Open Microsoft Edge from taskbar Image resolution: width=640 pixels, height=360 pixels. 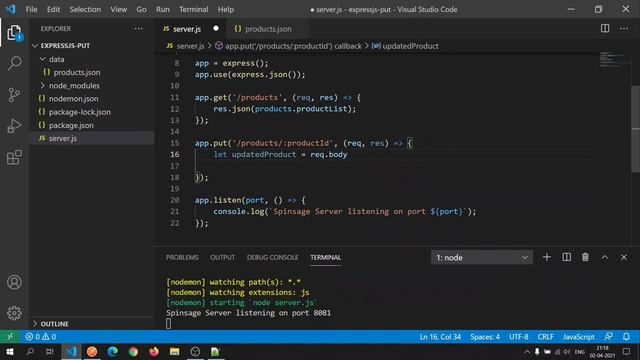click(x=112, y=352)
